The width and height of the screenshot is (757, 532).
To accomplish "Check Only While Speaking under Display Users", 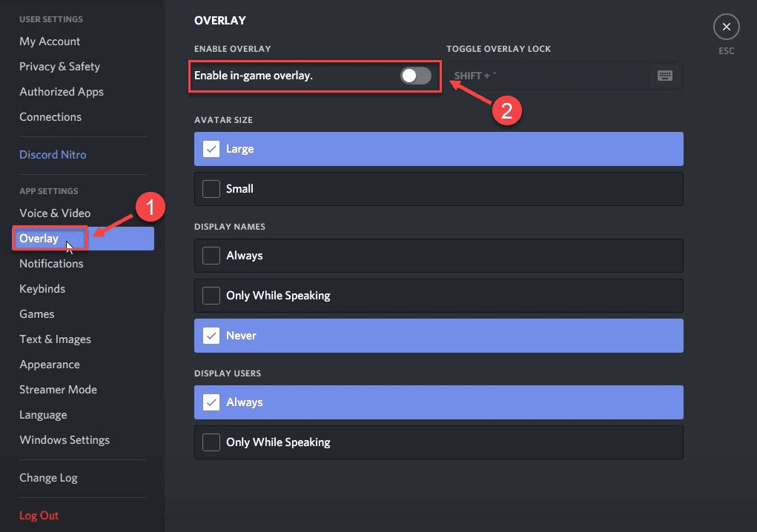I will coord(211,442).
